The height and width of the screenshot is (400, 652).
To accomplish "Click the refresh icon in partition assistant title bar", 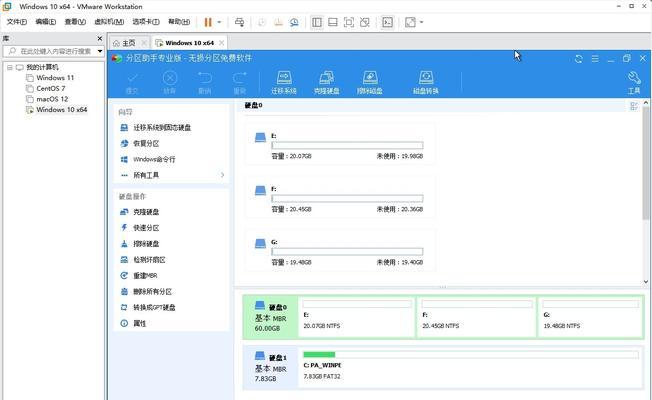I will tap(578, 59).
